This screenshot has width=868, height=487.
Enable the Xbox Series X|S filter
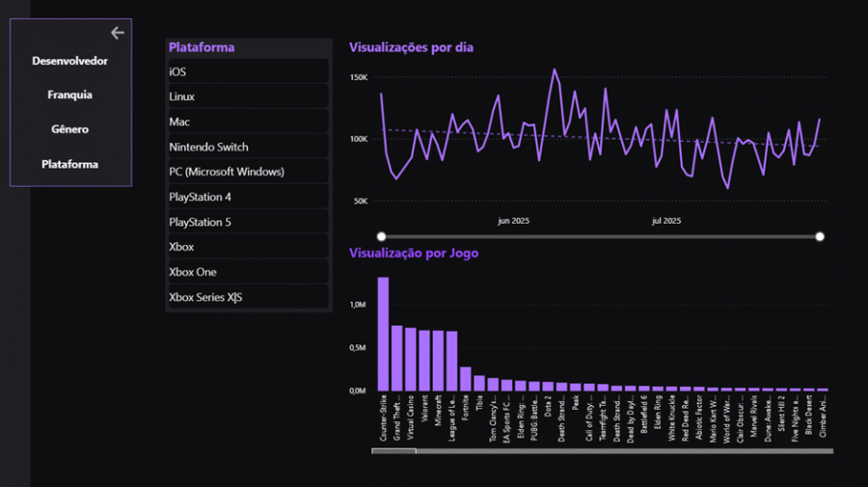click(x=248, y=298)
